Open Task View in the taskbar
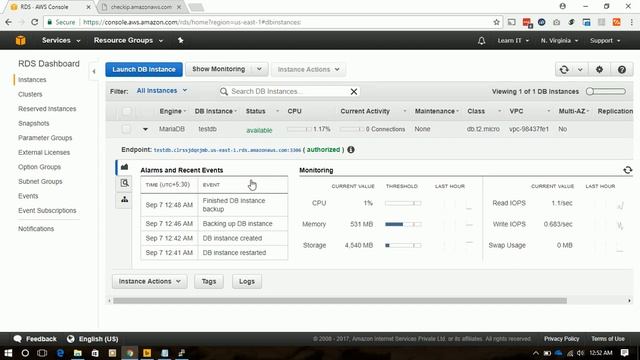The height and width of the screenshot is (360, 640). coord(42,353)
